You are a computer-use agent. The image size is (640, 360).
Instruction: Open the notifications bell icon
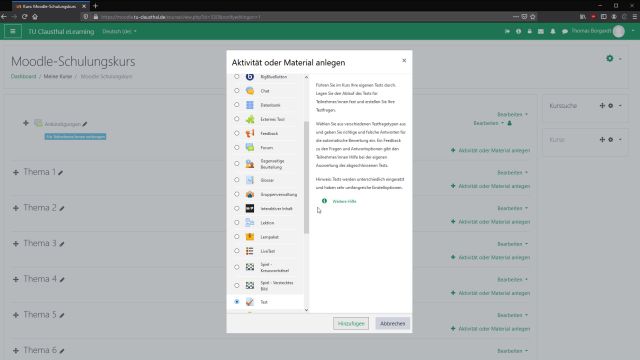pos(553,31)
